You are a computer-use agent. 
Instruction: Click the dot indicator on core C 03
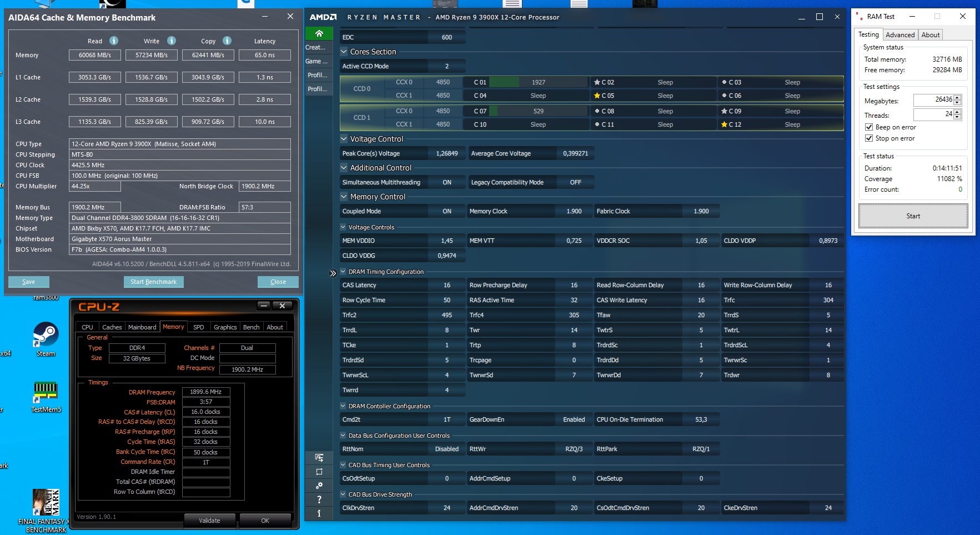pos(724,82)
